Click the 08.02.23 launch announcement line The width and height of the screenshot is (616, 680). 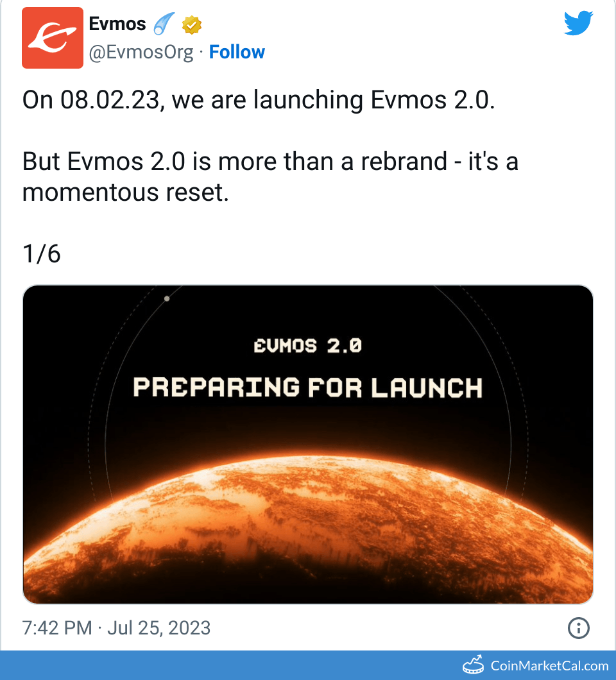259,99
